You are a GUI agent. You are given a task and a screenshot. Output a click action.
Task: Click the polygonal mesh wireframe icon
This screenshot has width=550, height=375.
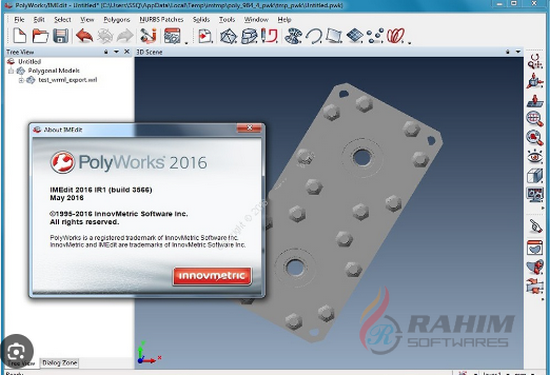[x=228, y=36]
